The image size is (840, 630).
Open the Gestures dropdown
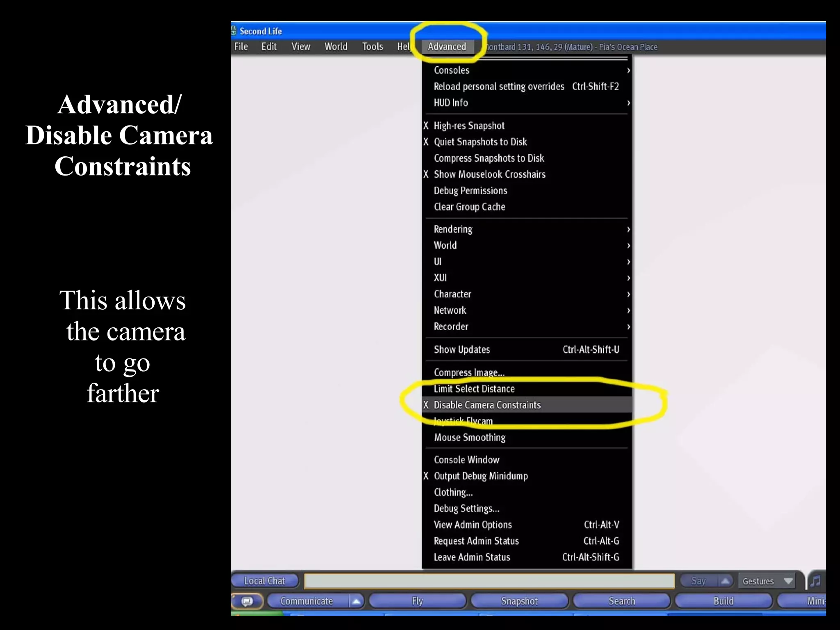(x=767, y=581)
